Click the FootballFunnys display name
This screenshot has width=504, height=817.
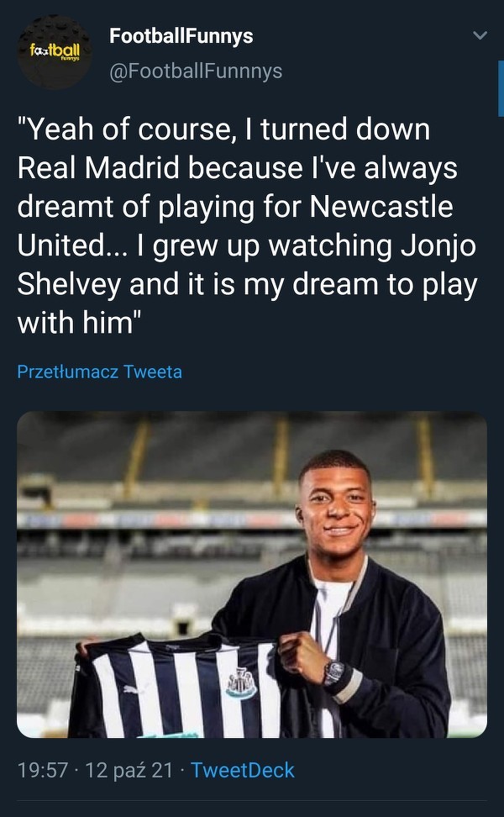[181, 36]
